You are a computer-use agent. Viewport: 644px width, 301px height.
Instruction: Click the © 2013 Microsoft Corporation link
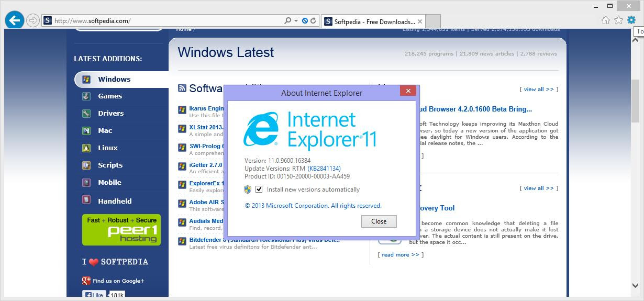[313, 206]
